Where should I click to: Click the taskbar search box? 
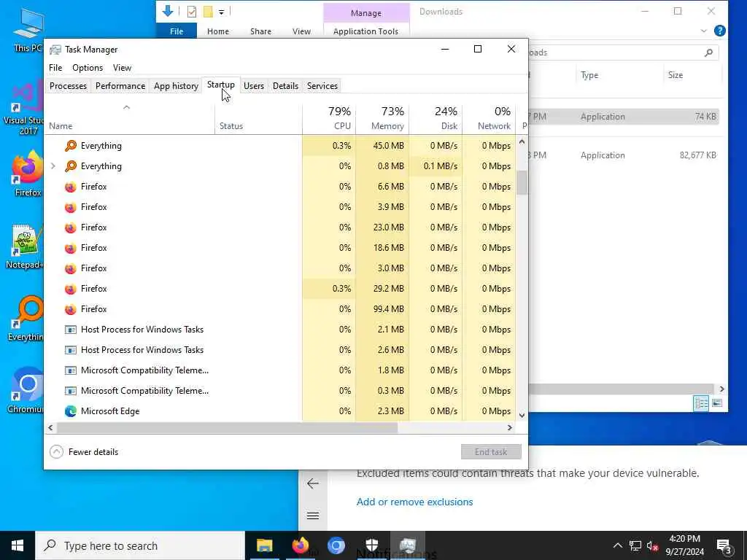140,545
